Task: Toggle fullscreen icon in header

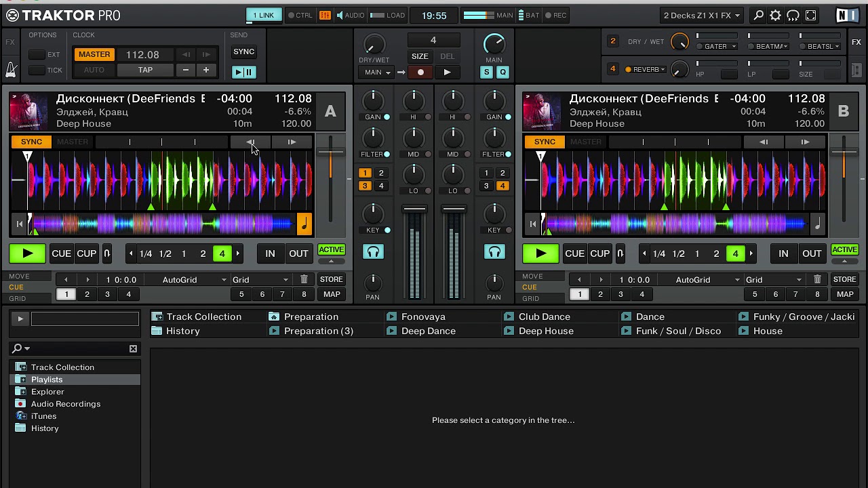Action: coord(811,15)
